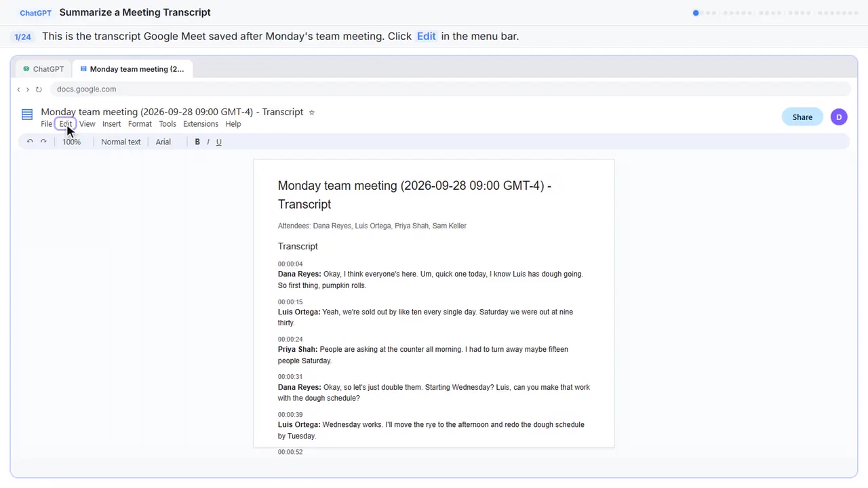Click the highlighted Edit link in instructions
868x488 pixels.
tap(427, 37)
